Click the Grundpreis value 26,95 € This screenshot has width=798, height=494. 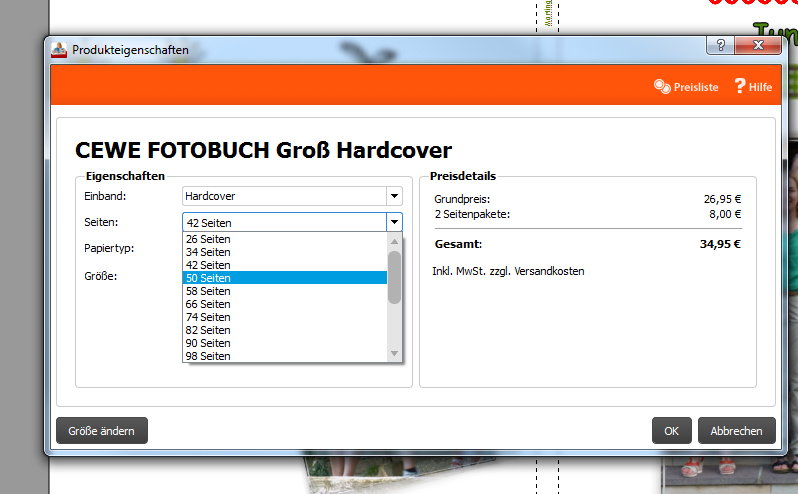(x=722, y=199)
